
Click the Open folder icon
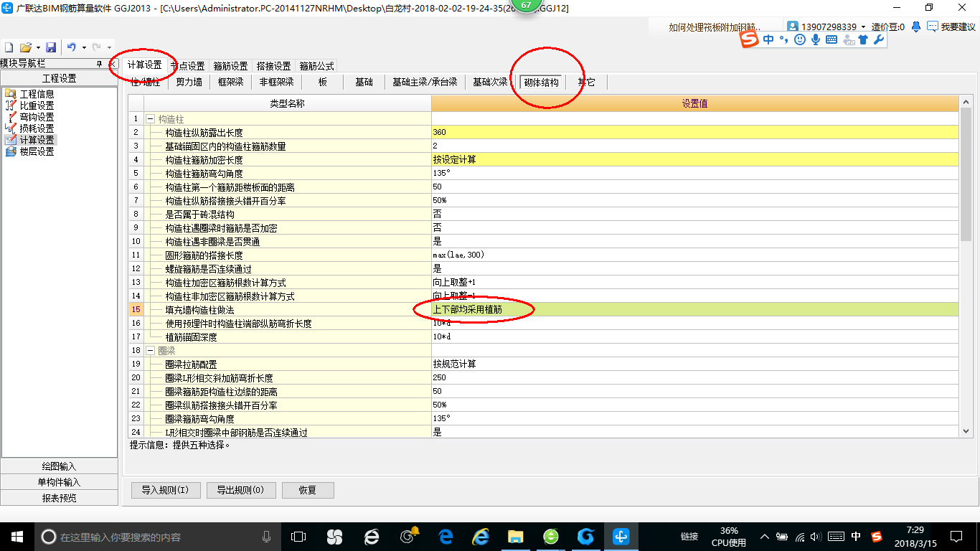tap(25, 47)
